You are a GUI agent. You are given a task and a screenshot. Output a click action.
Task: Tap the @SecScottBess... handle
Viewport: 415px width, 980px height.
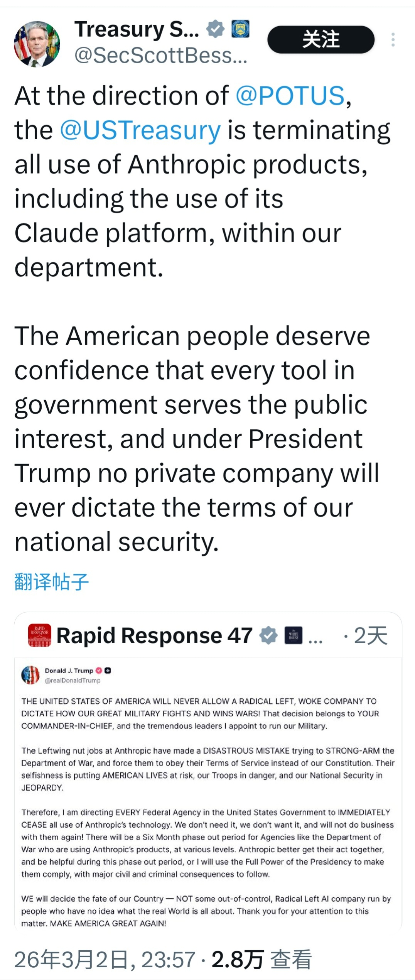[x=160, y=56]
